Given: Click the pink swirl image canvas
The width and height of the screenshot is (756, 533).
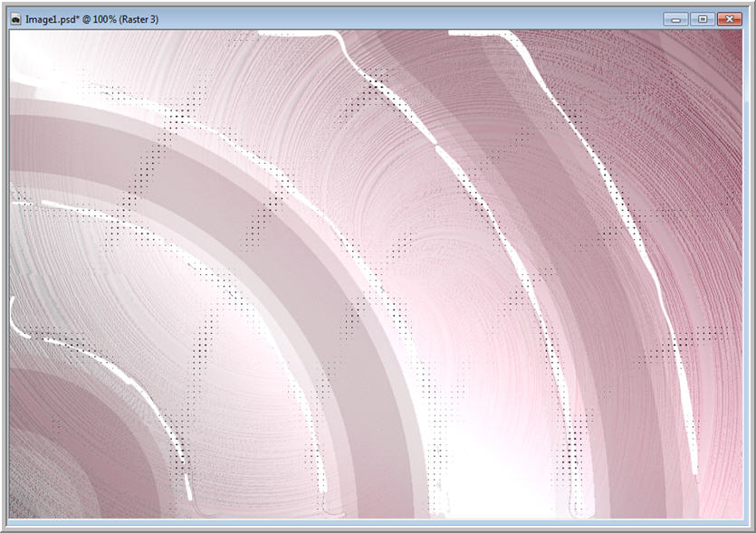Looking at the screenshot, I should tap(376, 275).
